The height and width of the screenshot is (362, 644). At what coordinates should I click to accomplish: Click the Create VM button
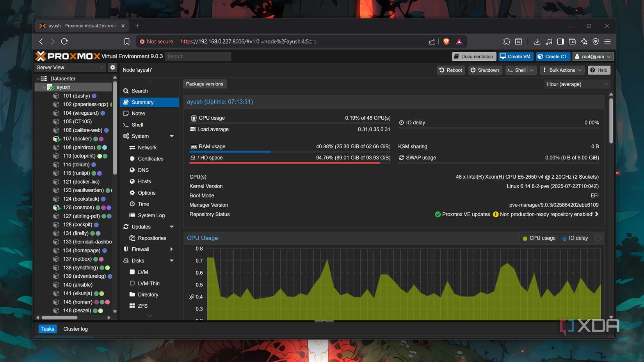click(x=515, y=57)
